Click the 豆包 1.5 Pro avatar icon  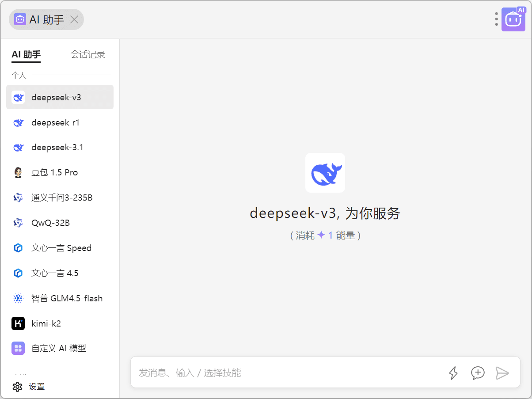(18, 173)
